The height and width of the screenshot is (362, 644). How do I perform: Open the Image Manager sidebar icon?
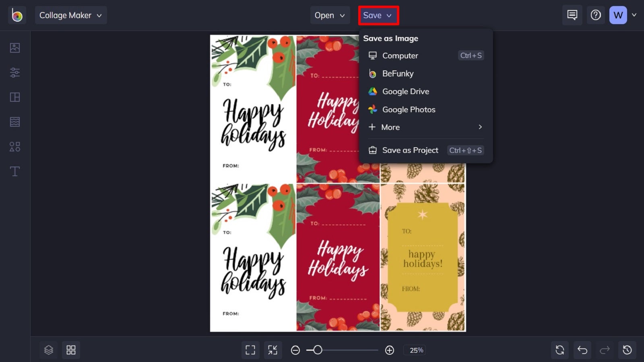pos(15,48)
